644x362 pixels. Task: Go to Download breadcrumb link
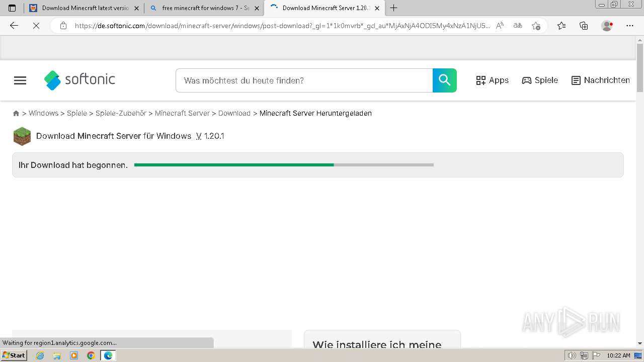point(234,113)
